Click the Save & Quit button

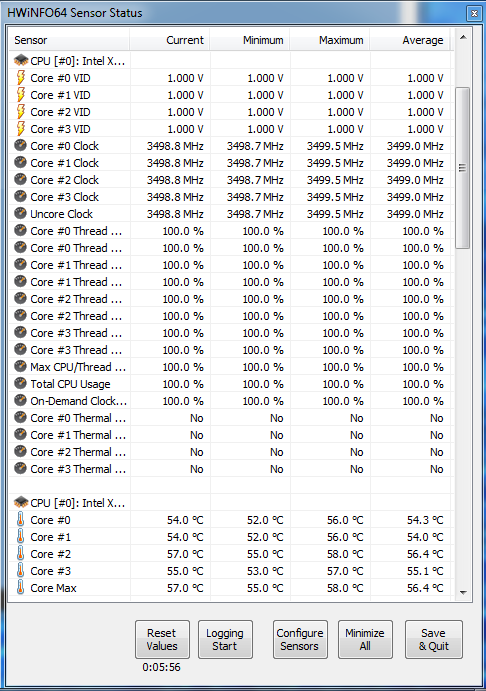click(x=434, y=639)
